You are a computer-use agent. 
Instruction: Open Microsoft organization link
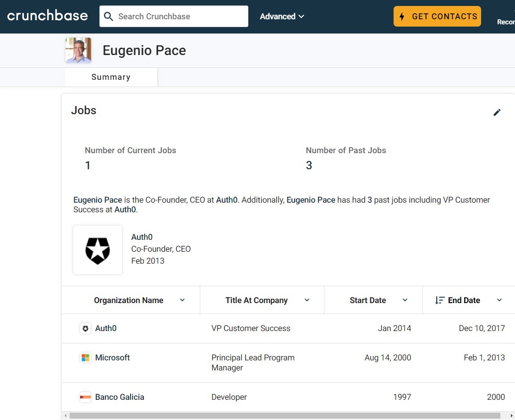coord(112,358)
